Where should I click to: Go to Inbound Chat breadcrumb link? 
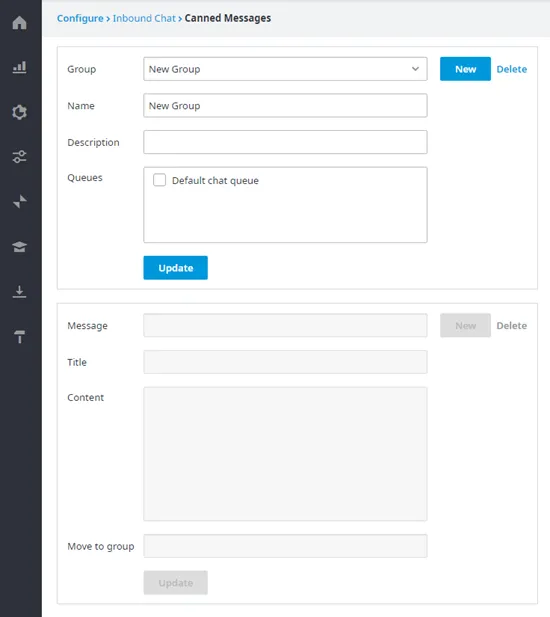point(144,18)
